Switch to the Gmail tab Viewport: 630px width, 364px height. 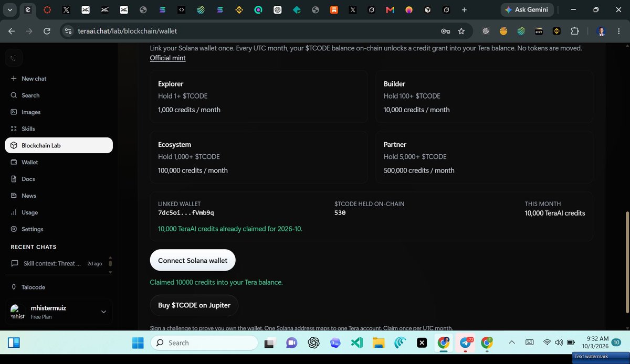click(x=390, y=10)
